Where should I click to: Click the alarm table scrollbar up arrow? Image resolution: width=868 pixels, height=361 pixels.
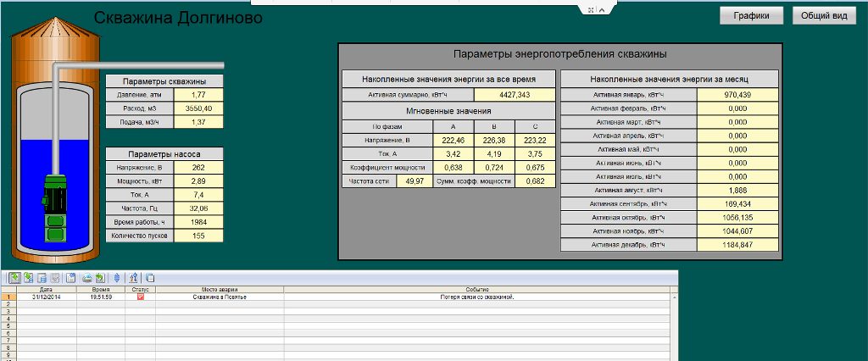click(x=674, y=297)
